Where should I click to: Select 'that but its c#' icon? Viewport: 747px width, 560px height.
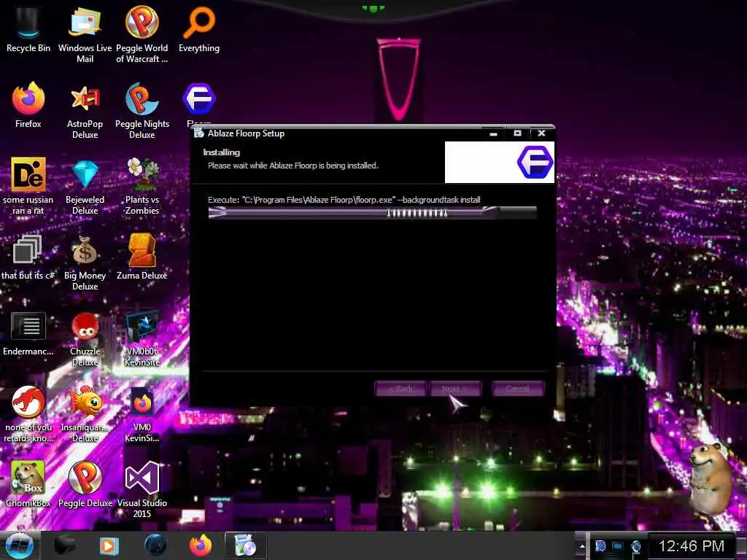pos(28,257)
